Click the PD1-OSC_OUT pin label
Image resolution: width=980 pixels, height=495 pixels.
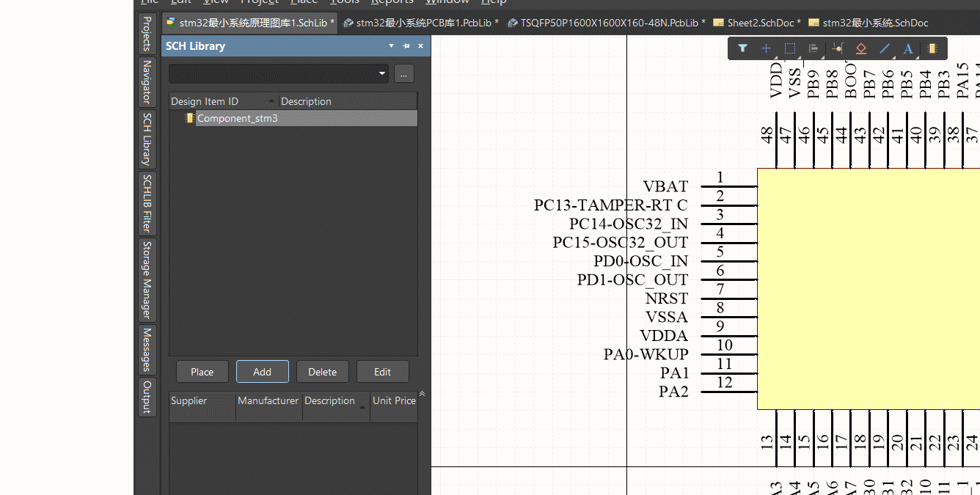pyautogui.click(x=633, y=280)
